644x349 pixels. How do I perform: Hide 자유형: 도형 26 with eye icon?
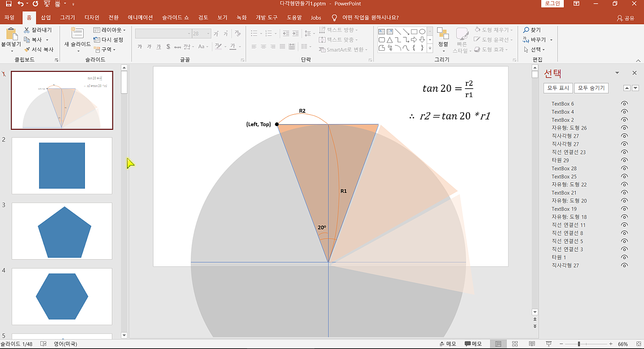tap(624, 128)
